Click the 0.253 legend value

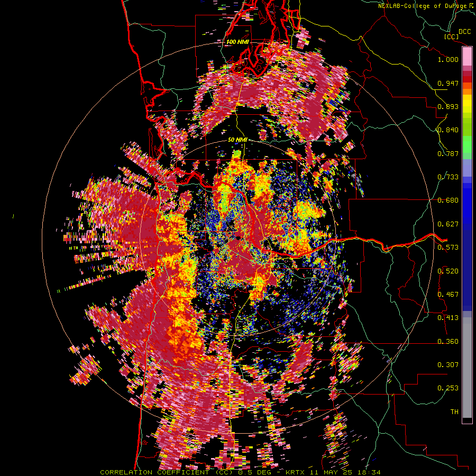click(x=448, y=388)
